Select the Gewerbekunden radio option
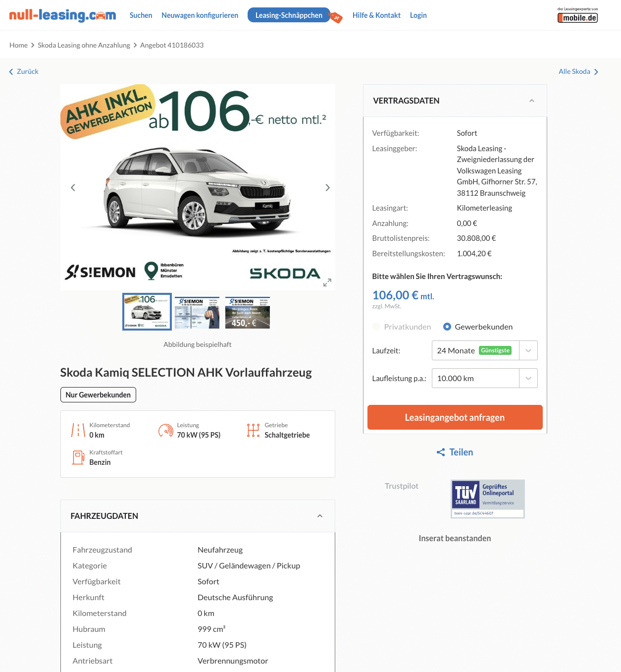This screenshot has width=621, height=672. click(x=447, y=327)
